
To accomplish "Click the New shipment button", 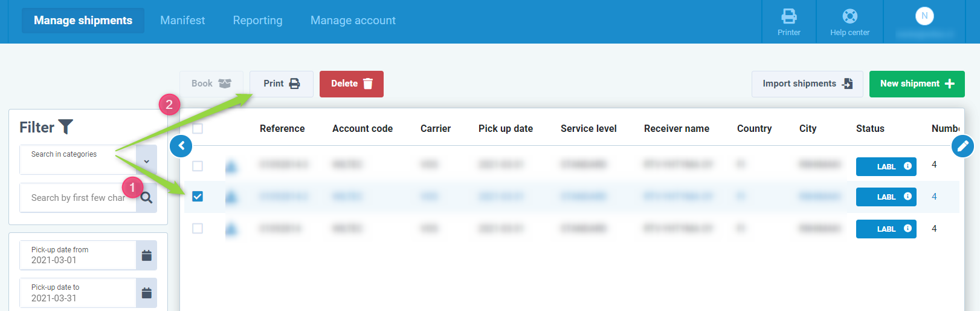I will point(917,84).
